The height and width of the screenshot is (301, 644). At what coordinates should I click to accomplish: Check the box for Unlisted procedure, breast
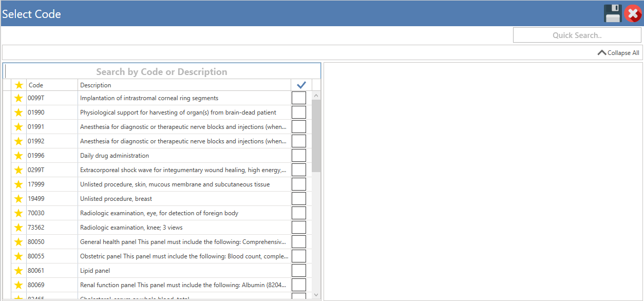tap(299, 199)
